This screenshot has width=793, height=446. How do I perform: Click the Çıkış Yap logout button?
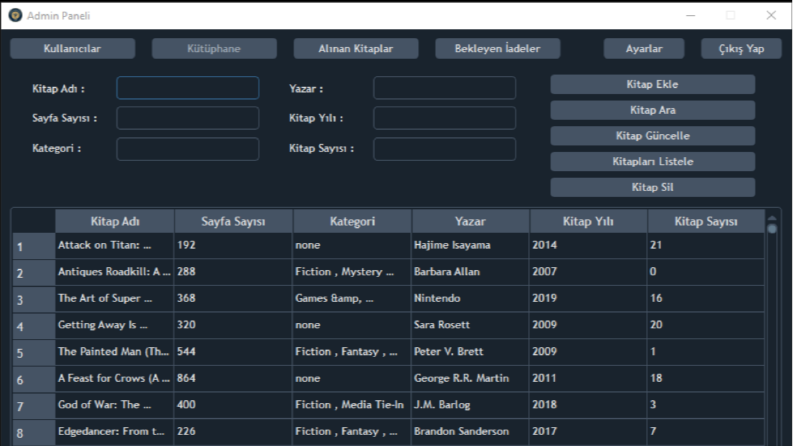pyautogui.click(x=741, y=49)
